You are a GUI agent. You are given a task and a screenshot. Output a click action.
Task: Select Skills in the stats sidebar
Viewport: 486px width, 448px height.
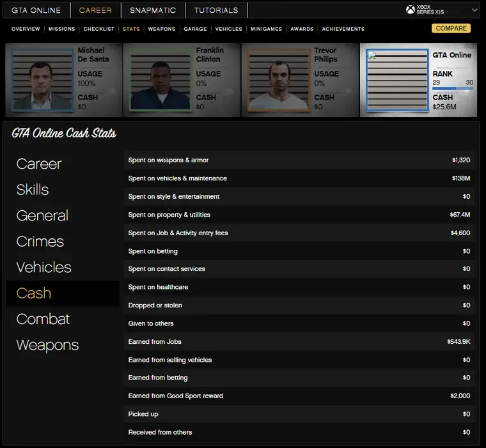33,190
